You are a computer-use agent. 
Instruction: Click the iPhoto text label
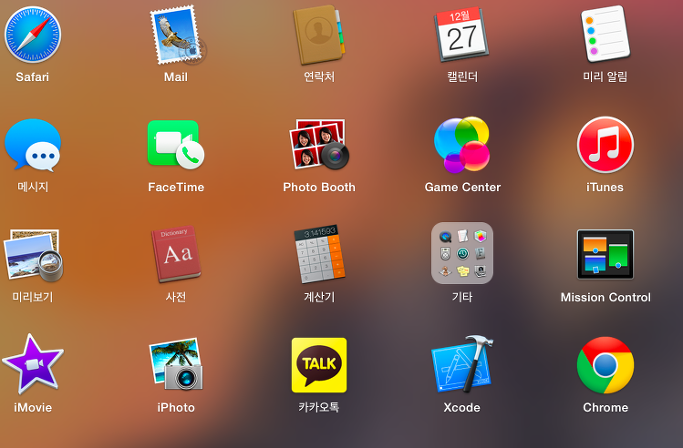(x=176, y=408)
